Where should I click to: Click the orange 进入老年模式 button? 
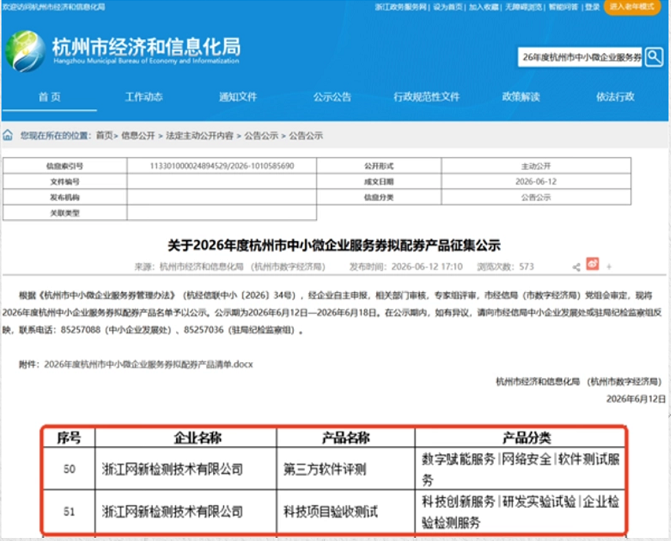[632, 7]
